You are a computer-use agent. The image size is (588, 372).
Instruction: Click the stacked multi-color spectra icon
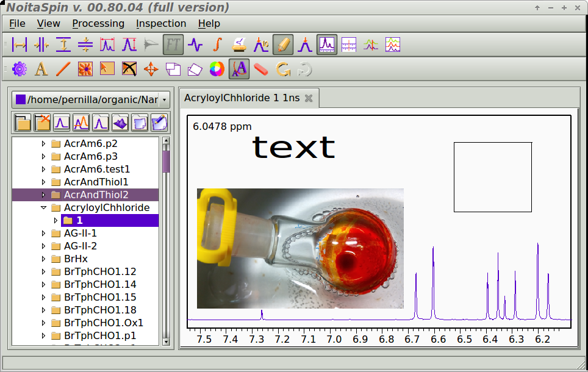(393, 45)
